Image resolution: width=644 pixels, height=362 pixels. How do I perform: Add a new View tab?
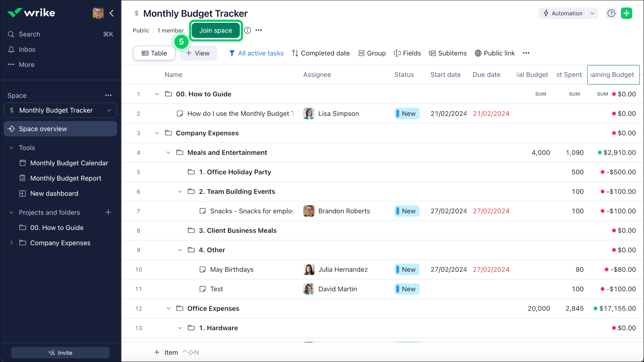198,53
